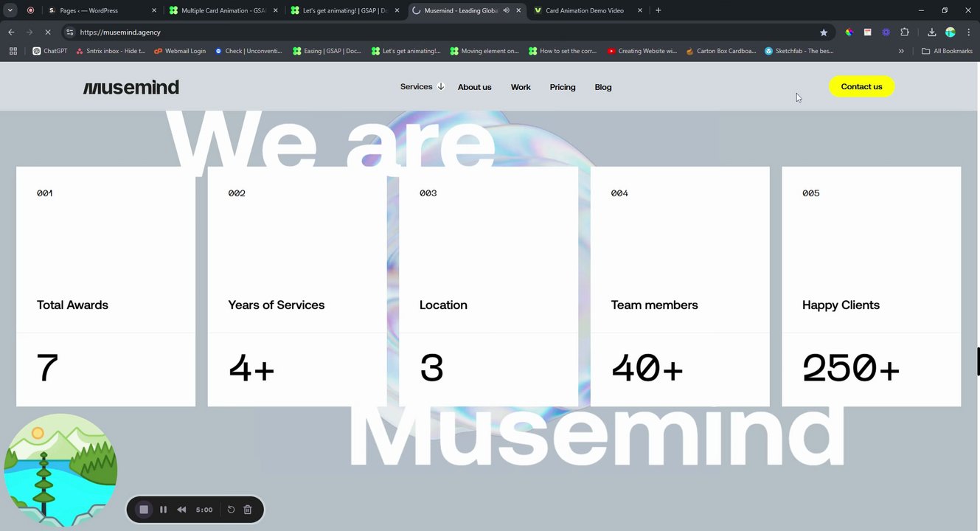Screen dimensions: 980x531
Task: Open the All Bookmarks folder
Action: point(947,51)
